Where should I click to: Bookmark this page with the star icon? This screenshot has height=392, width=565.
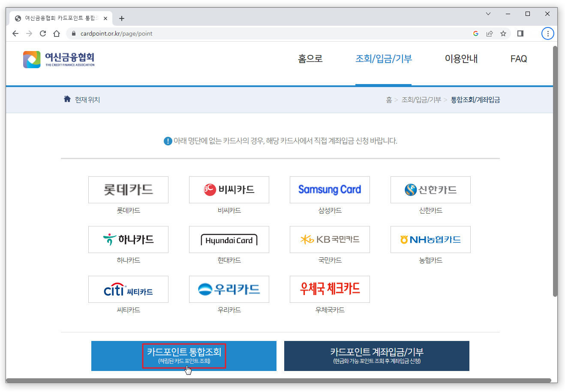click(503, 33)
